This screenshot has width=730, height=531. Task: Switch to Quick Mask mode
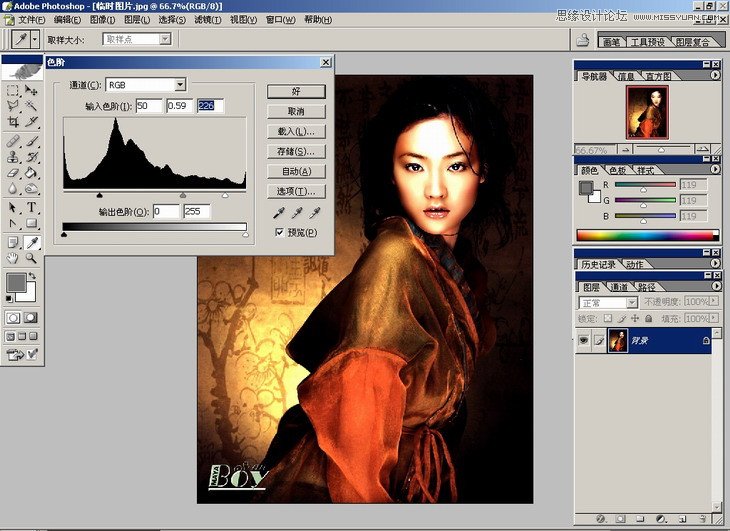(x=31, y=318)
